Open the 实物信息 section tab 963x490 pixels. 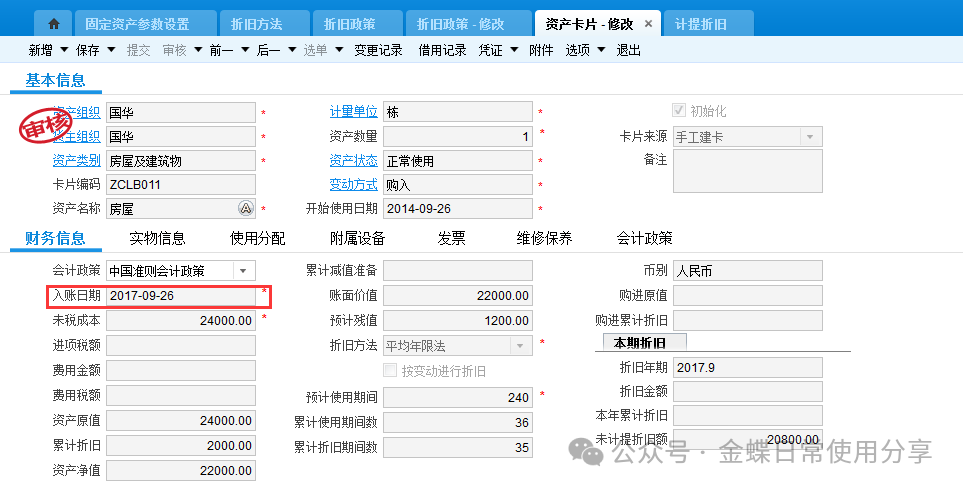(x=157, y=238)
